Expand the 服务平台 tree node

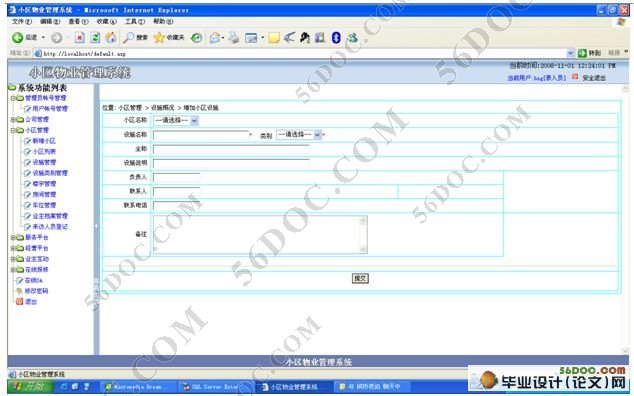13,237
